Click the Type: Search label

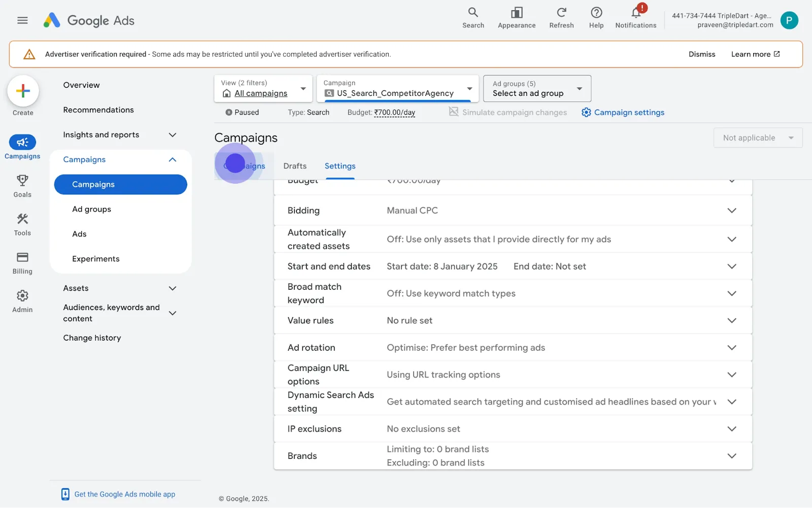(x=309, y=112)
